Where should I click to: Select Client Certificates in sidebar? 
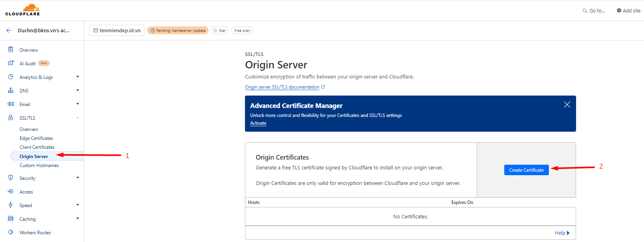(x=37, y=147)
